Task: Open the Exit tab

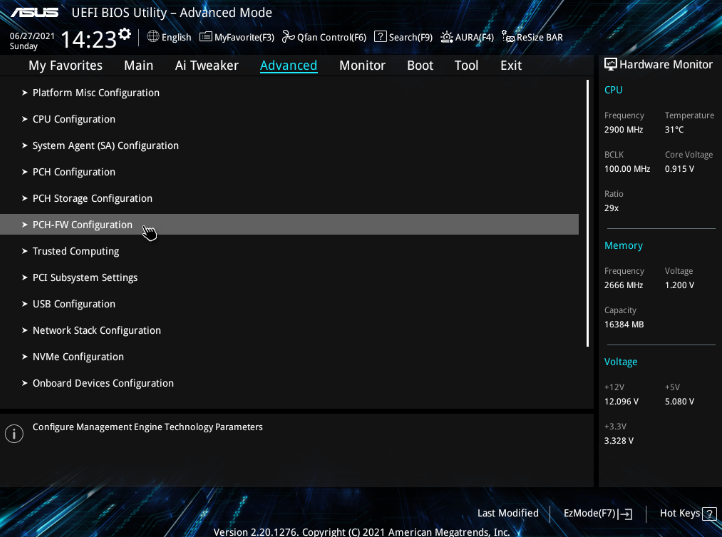Action: [x=511, y=65]
